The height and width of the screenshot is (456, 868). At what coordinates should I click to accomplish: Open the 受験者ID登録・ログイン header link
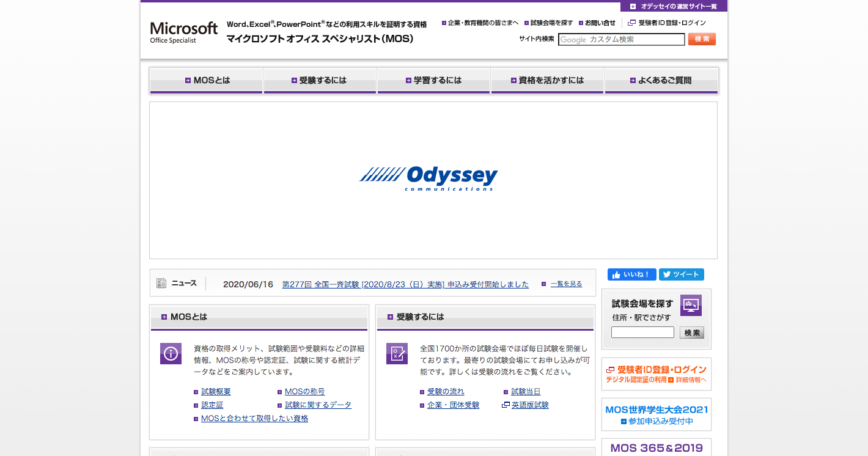[671, 23]
